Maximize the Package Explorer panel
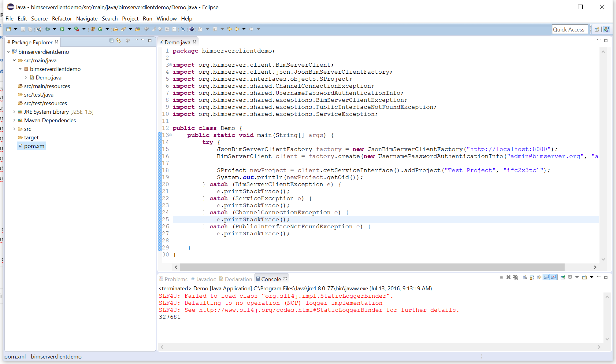The image size is (616, 364). pyautogui.click(x=150, y=40)
